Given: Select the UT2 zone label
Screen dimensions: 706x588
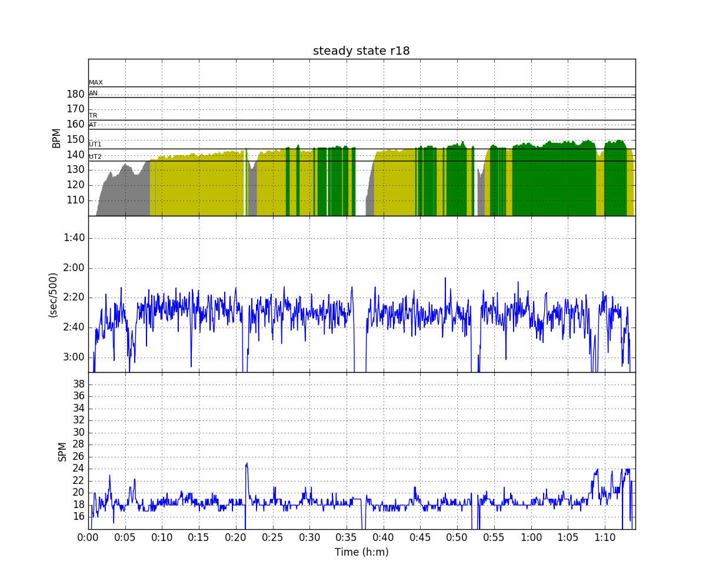Looking at the screenshot, I should 95,157.
